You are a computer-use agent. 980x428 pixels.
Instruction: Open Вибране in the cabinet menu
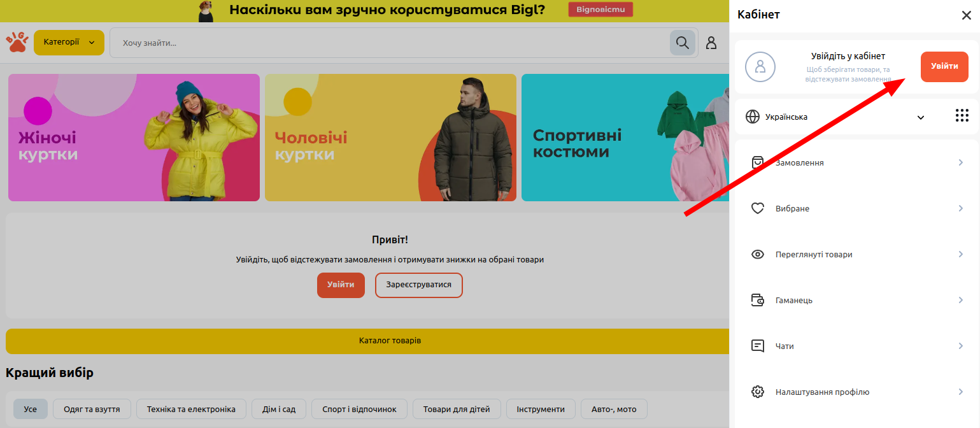tap(857, 208)
